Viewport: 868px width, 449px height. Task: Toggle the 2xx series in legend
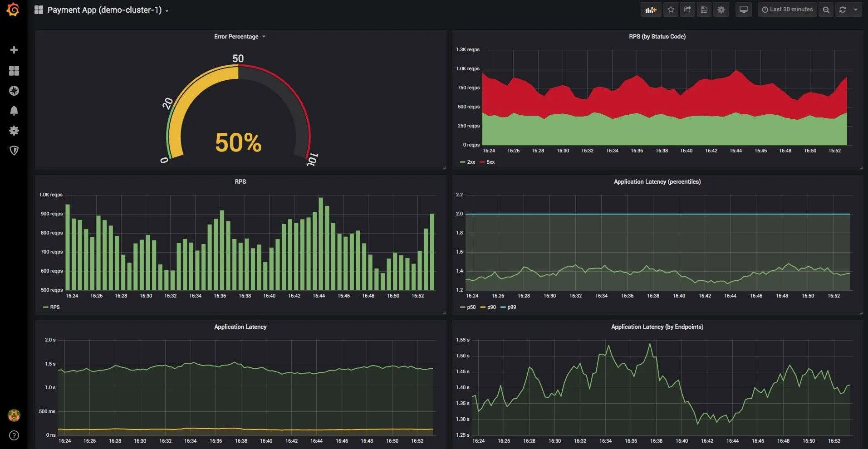click(467, 162)
